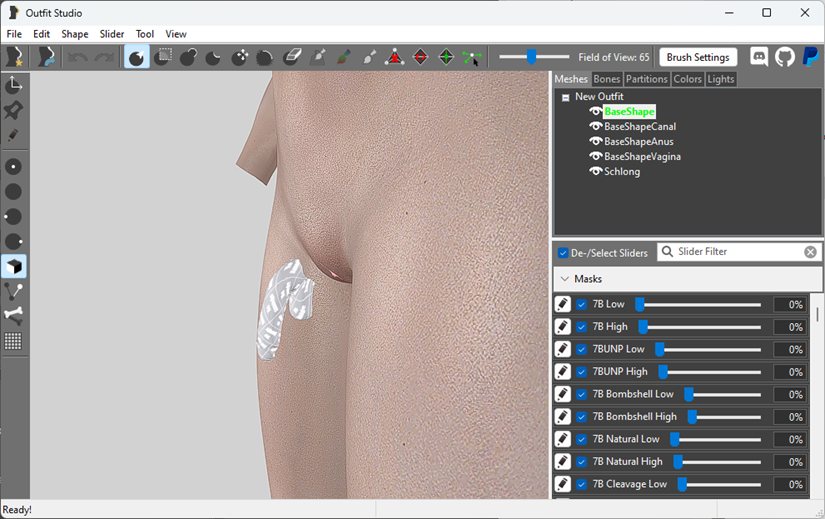Image resolution: width=825 pixels, height=519 pixels.
Task: Select the Inflate brush tool
Action: 188,57
